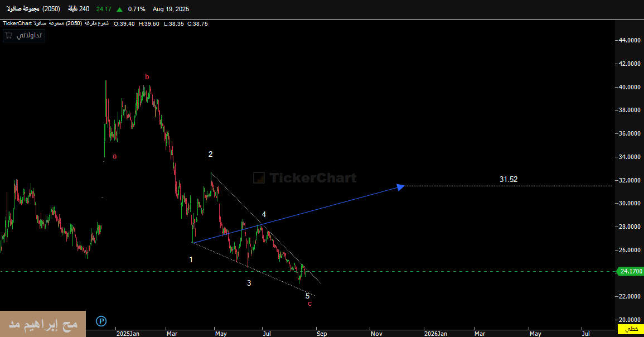
Task: Click 2025Jan on the time axis
Action: click(x=128, y=334)
